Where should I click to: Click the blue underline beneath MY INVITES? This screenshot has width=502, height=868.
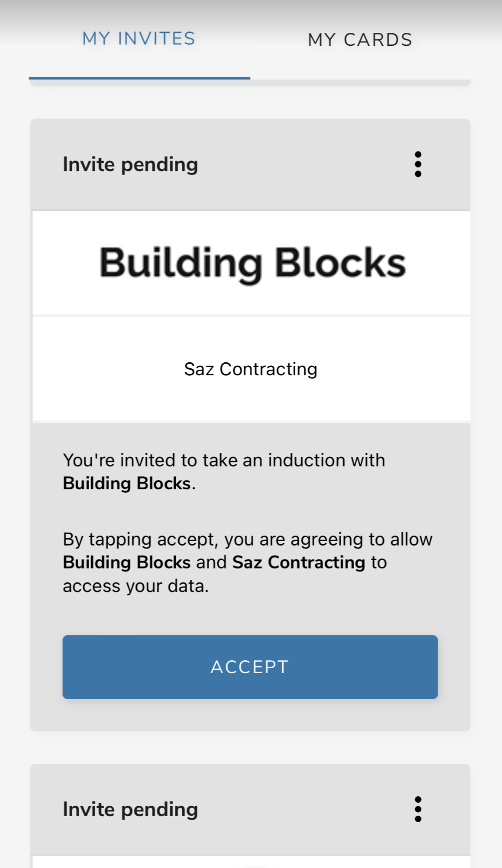click(x=139, y=78)
